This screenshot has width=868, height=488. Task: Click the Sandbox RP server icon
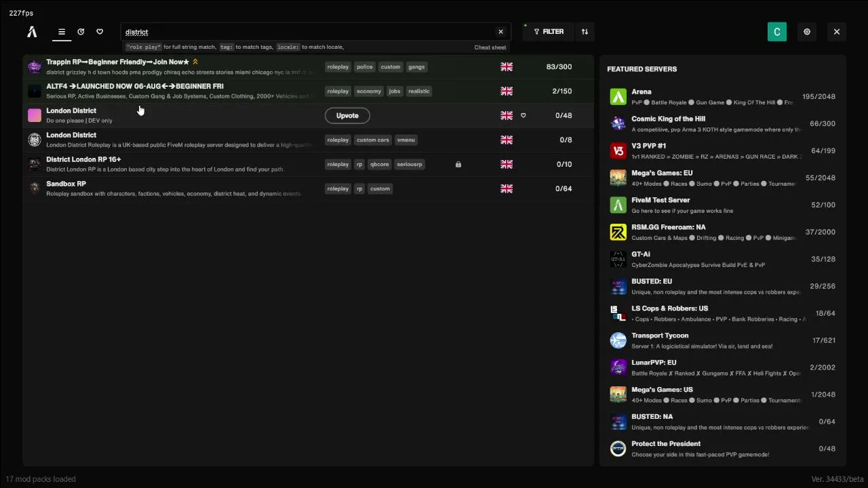(35, 188)
